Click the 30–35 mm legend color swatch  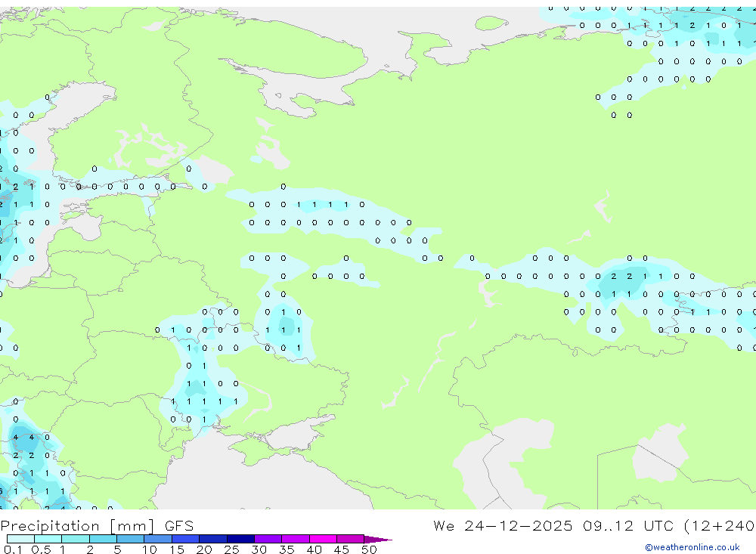point(268,539)
